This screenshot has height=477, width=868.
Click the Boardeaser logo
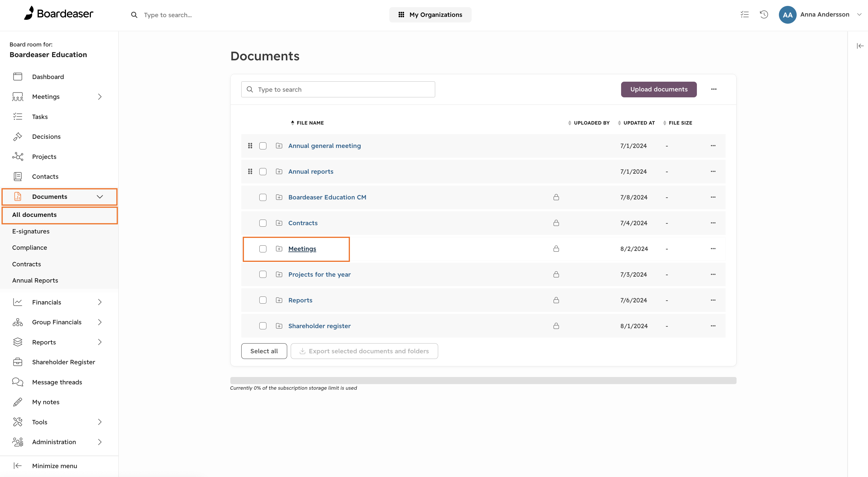coord(58,14)
